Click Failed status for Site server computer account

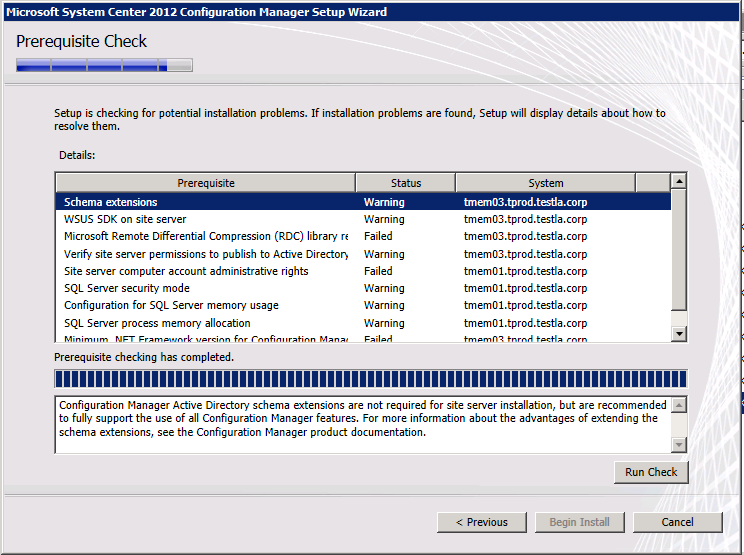point(378,271)
